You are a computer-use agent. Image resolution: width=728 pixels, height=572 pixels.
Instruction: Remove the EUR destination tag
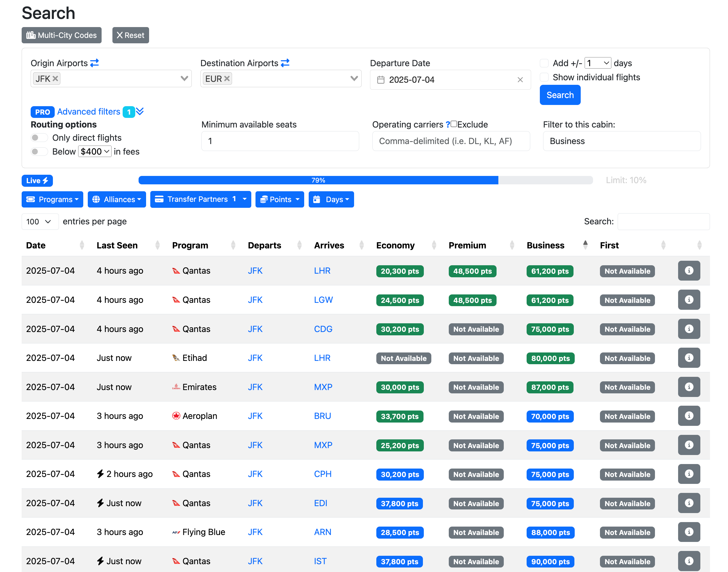(227, 78)
